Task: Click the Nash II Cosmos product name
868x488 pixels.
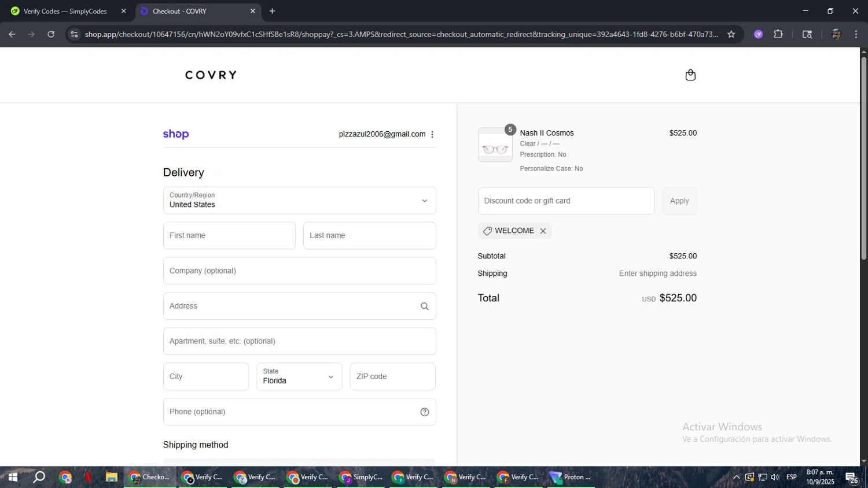Action: (x=547, y=133)
